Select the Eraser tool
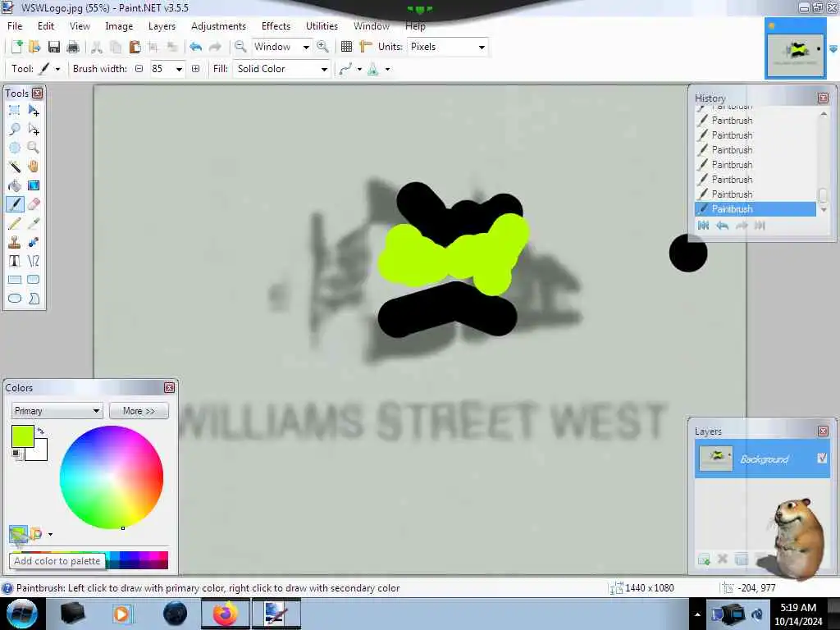840x630 pixels. tap(33, 204)
